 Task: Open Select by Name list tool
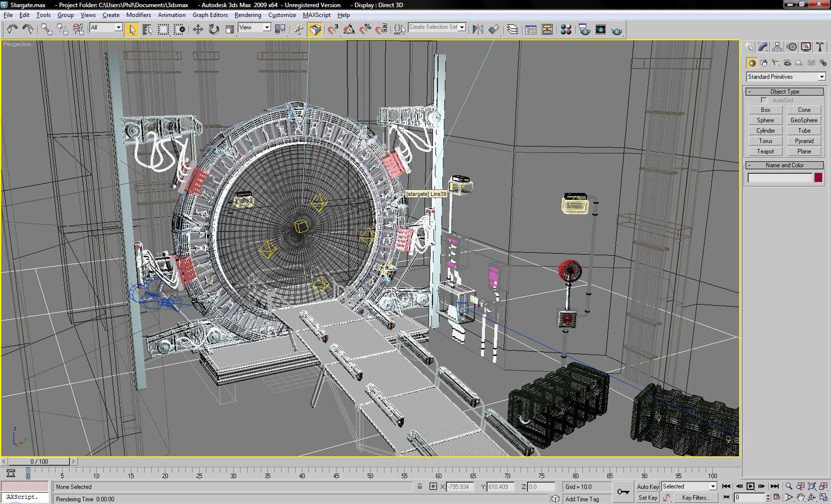148,29
